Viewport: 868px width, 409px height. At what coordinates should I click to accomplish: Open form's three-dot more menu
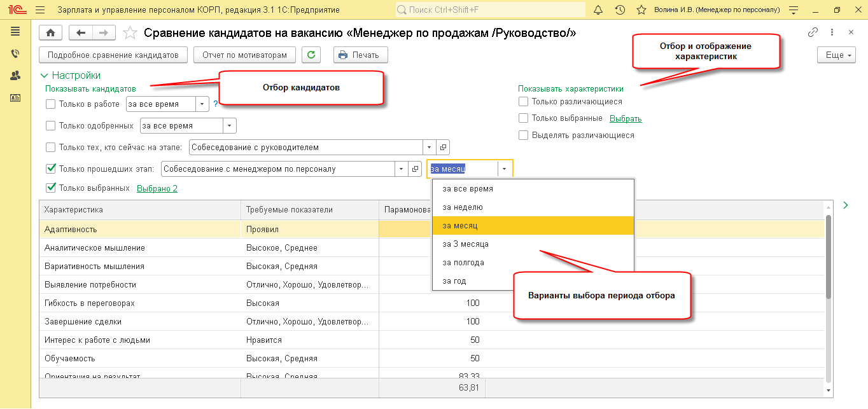(x=832, y=32)
